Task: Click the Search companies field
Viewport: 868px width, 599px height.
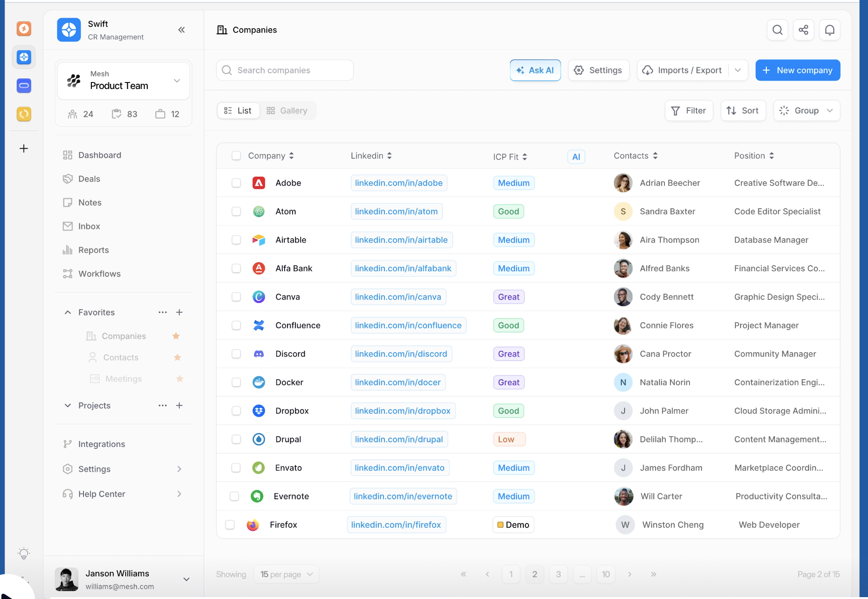Action: (x=285, y=70)
